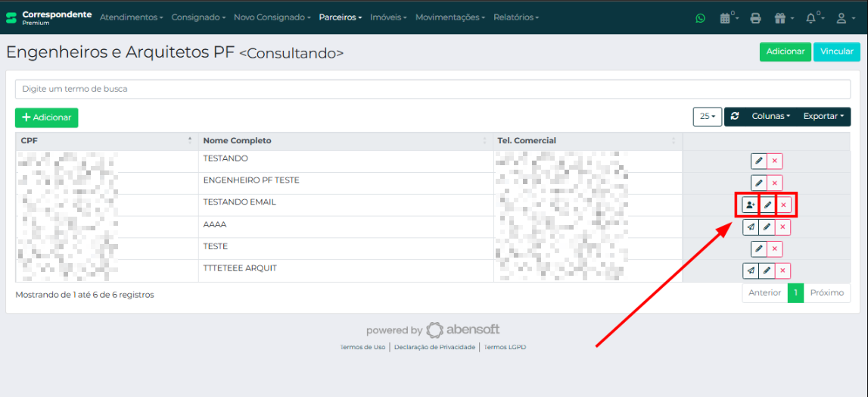Edit the TTTETEEE ARQUIT entry with pencil
The height and width of the screenshot is (397, 868).
click(x=767, y=271)
